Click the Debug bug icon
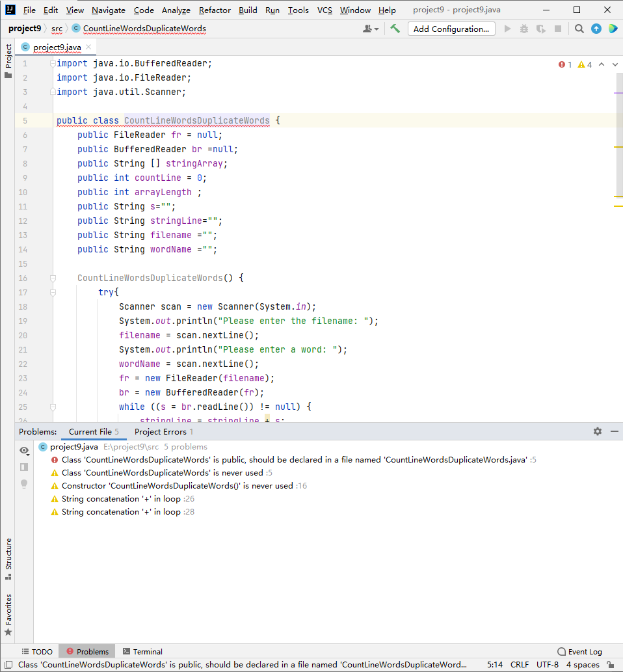This screenshot has height=672, width=623. pyautogui.click(x=524, y=29)
